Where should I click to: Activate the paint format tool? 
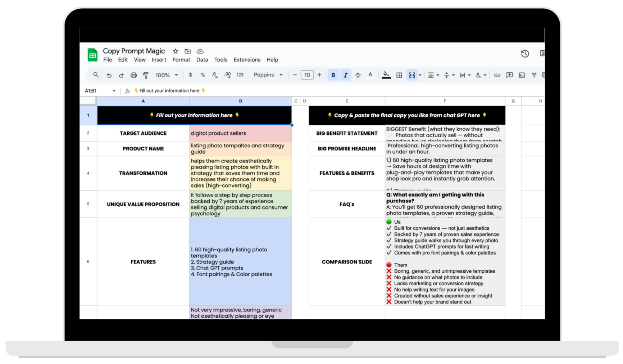tap(146, 75)
